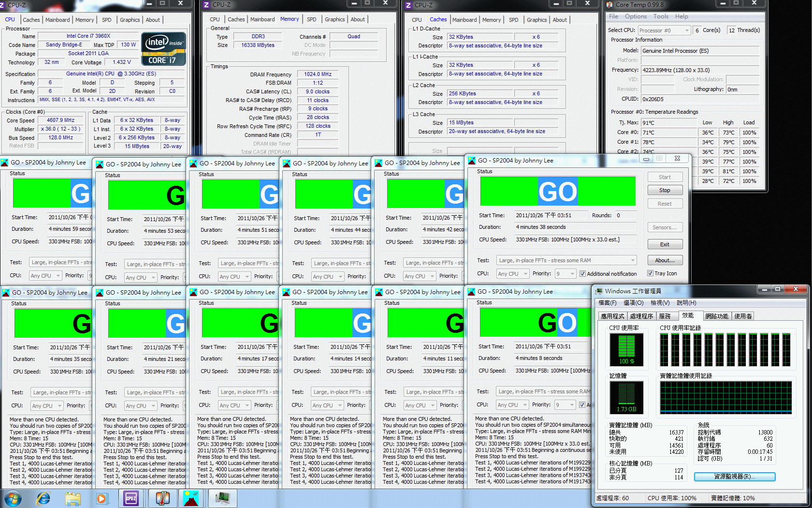Viewport: 812px width, 508px height.
Task: Open Test dropdown in 8-seconds SP2004 window
Action: pos(543,391)
